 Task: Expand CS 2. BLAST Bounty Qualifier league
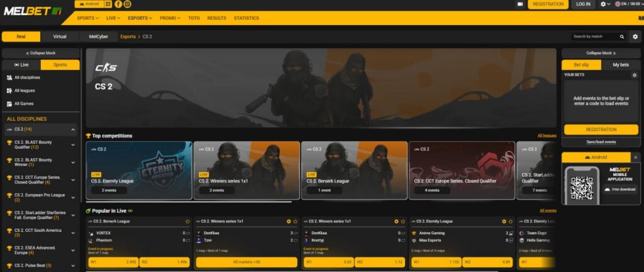pyautogui.click(x=73, y=145)
